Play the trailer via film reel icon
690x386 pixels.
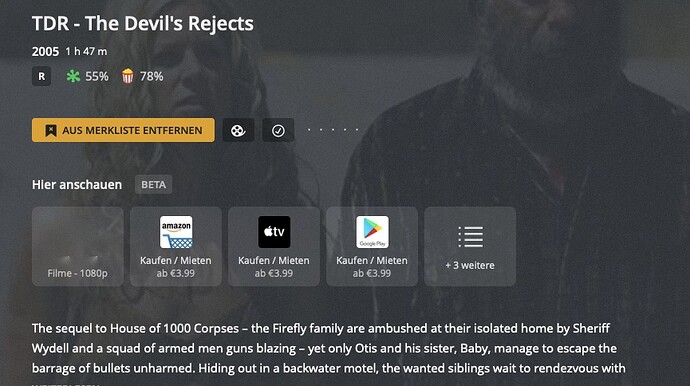(x=238, y=130)
